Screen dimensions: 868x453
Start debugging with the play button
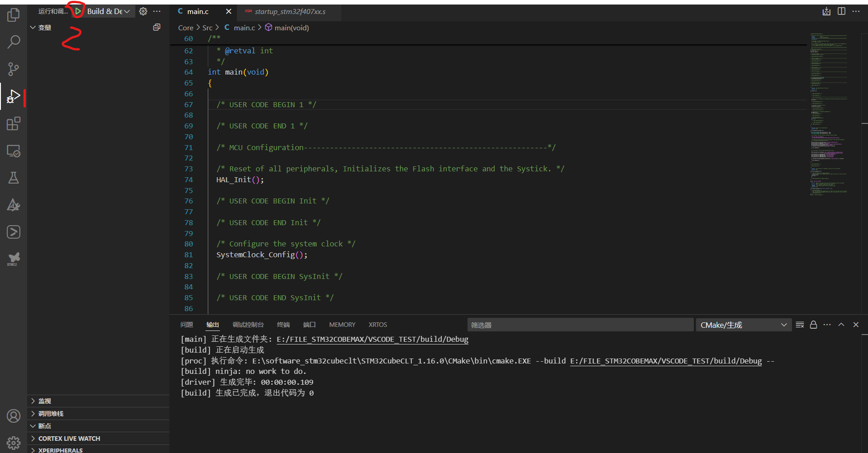point(77,11)
